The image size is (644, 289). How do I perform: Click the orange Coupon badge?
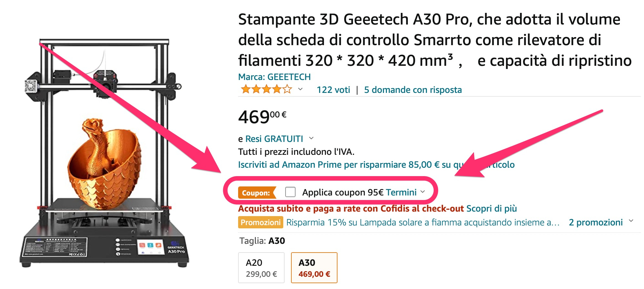click(x=257, y=193)
